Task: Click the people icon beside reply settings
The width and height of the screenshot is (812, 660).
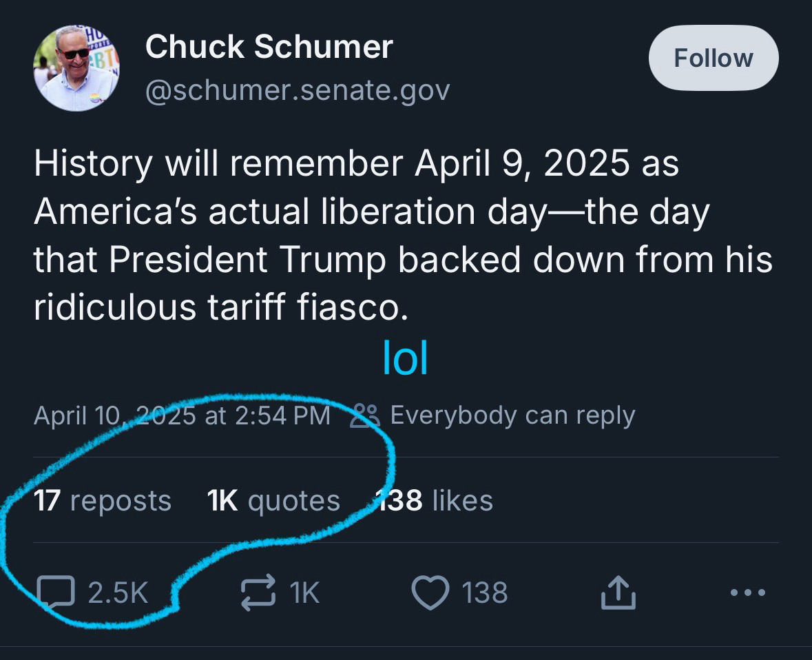Action: [x=364, y=415]
